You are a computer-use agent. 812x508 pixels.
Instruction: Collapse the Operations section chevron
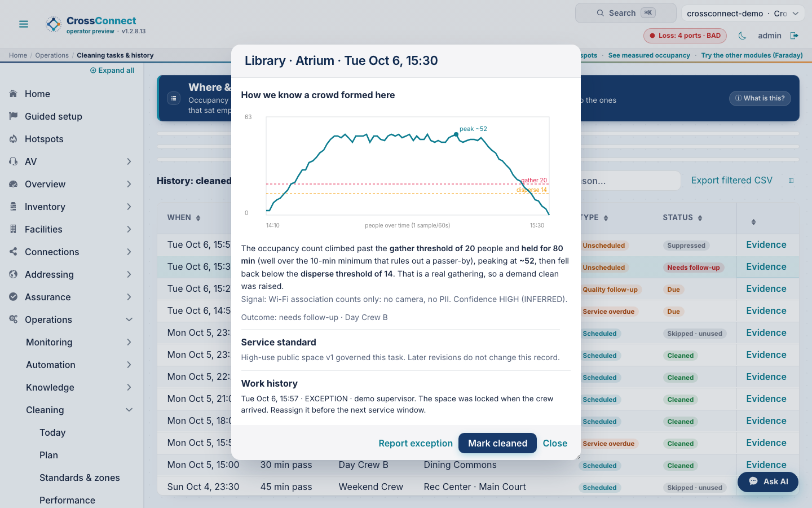129,319
